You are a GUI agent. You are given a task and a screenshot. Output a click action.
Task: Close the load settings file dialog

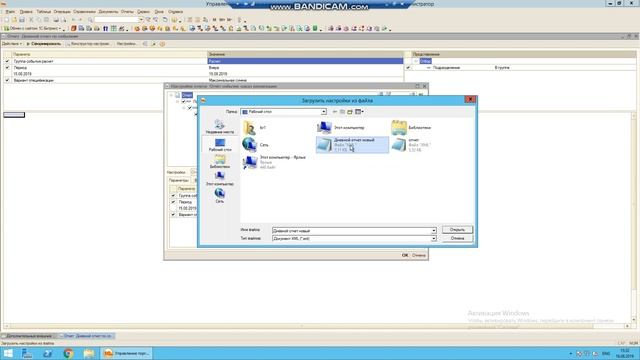470,99
